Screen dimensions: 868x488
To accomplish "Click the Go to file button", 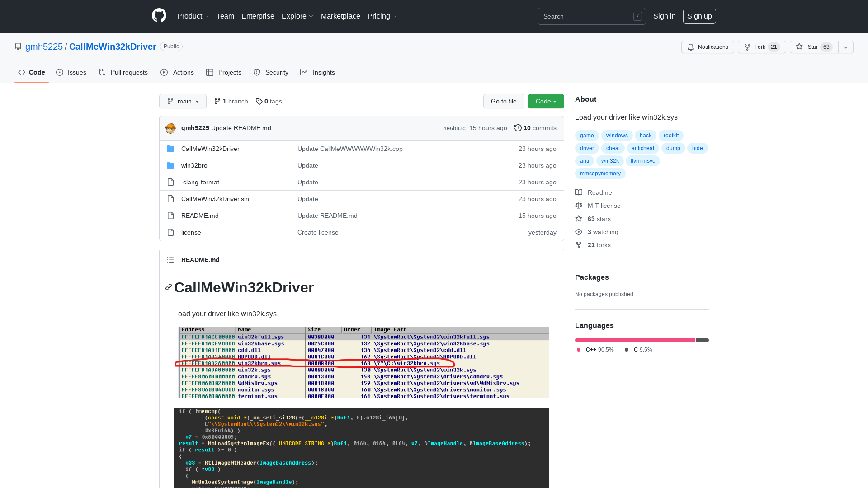I will pyautogui.click(x=504, y=101).
